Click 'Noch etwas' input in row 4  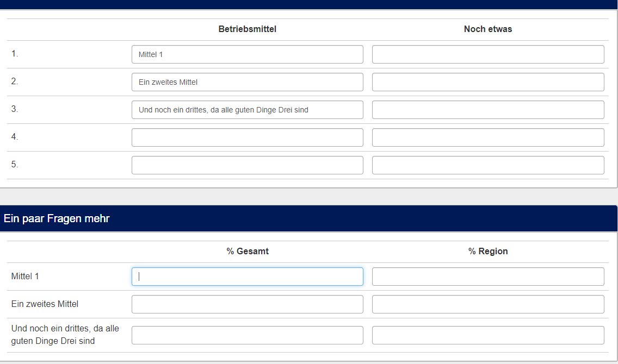(487, 137)
